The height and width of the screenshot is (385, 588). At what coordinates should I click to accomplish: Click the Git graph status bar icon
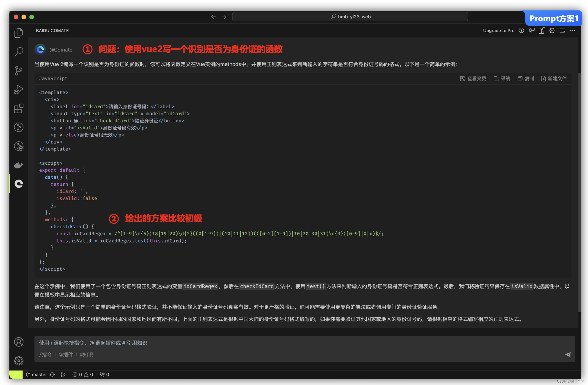[63, 375]
